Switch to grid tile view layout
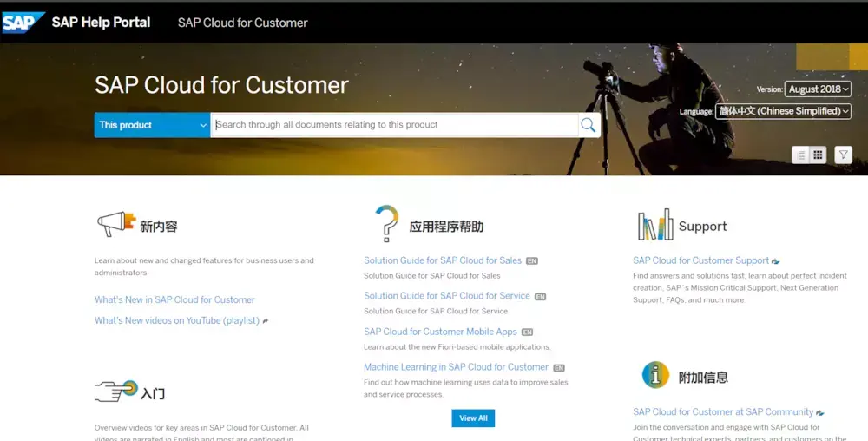 tap(818, 155)
